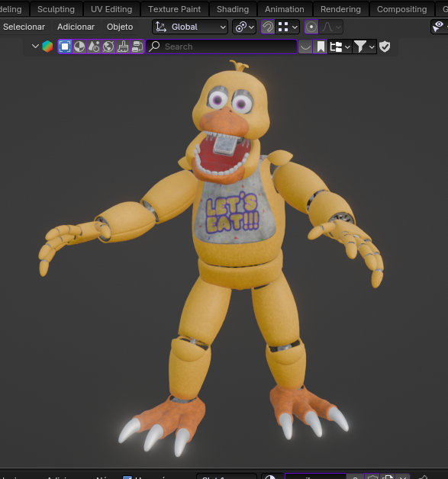Screen dimensions: 448x479
Task: Open the Adicionar menu
Action: (x=76, y=27)
